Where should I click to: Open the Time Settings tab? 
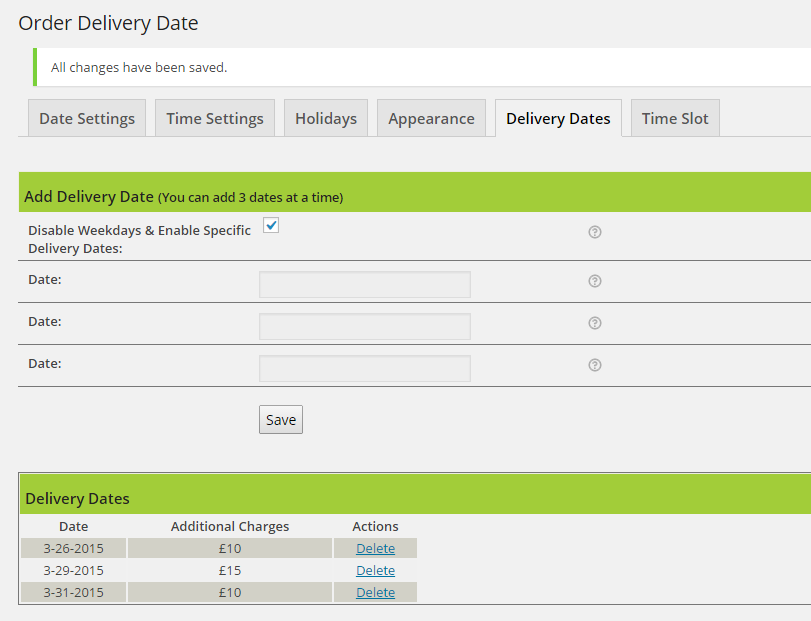click(x=214, y=117)
